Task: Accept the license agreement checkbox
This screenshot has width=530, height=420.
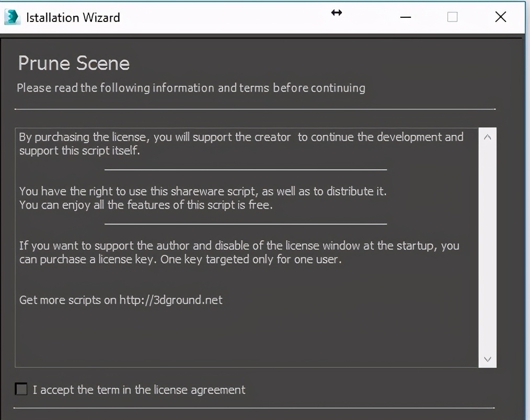Action: [21, 389]
